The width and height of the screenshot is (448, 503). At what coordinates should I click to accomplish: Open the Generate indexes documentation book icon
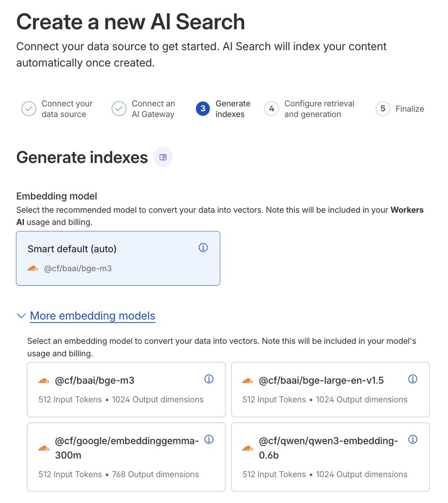pos(163,157)
